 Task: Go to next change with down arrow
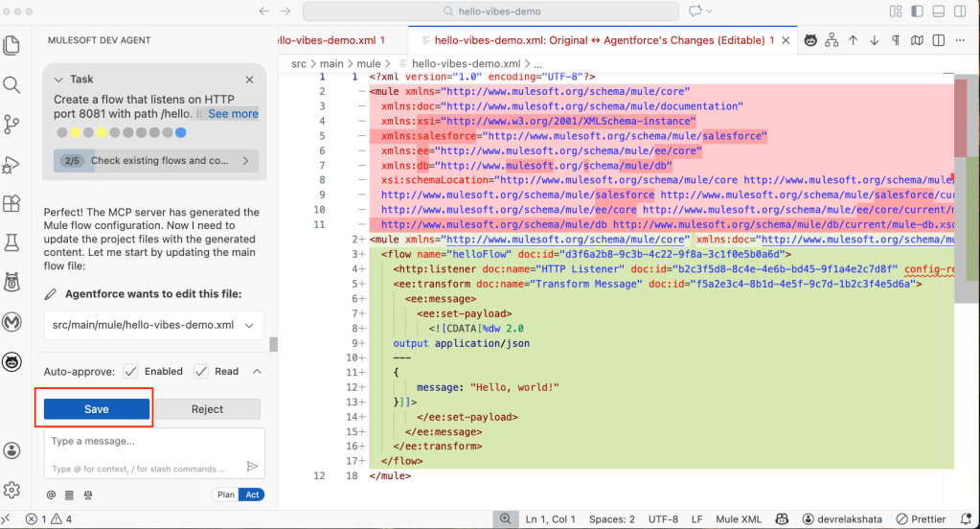[874, 40]
